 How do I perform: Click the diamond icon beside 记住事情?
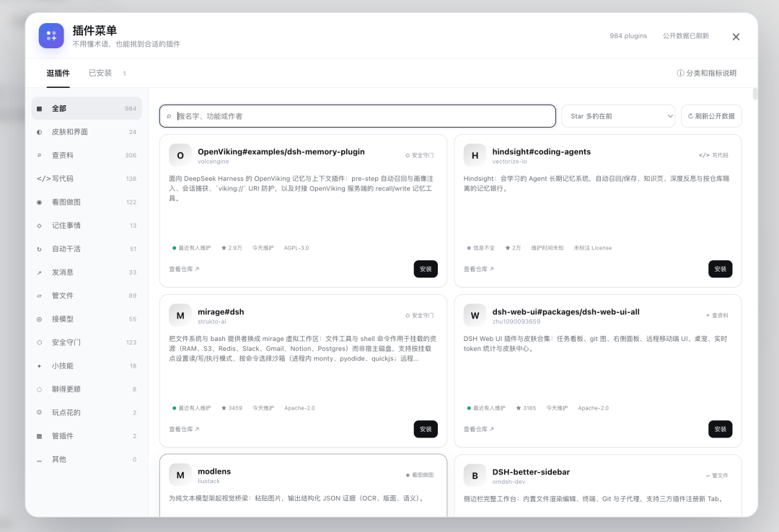pos(39,226)
